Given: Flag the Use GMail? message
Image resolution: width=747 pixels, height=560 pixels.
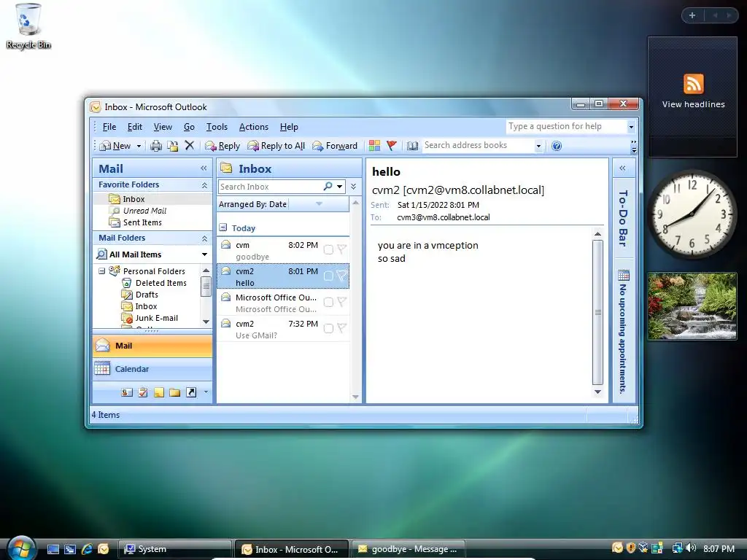Looking at the screenshot, I should pos(341,328).
